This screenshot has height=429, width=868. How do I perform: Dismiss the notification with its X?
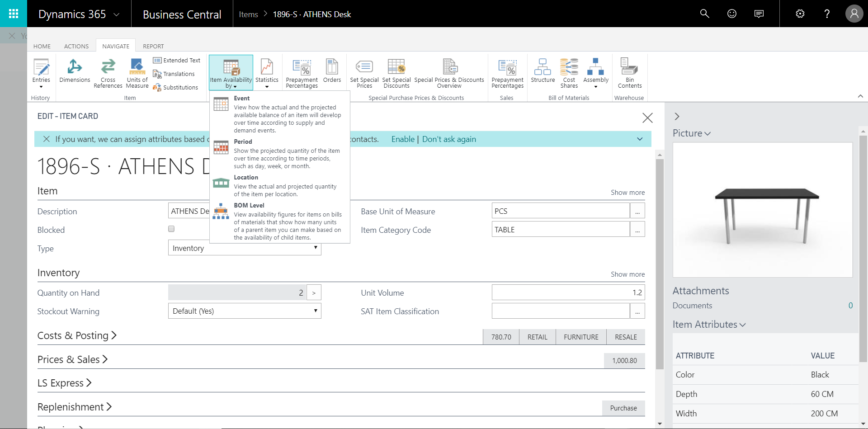point(46,139)
